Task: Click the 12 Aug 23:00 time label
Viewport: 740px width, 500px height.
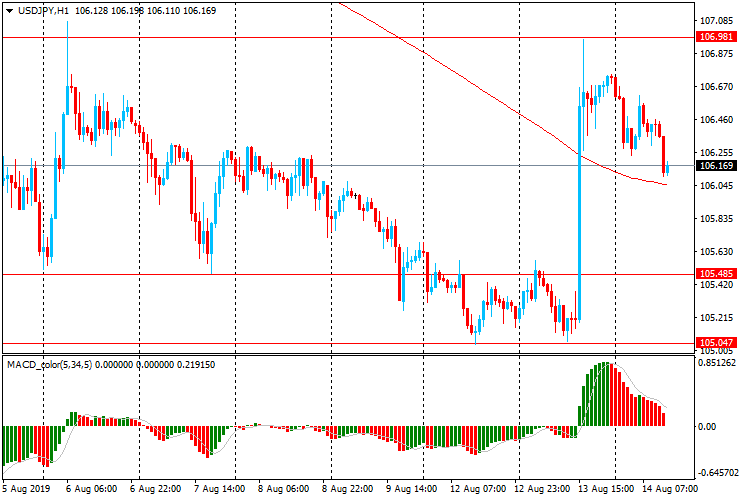Action: [542, 488]
